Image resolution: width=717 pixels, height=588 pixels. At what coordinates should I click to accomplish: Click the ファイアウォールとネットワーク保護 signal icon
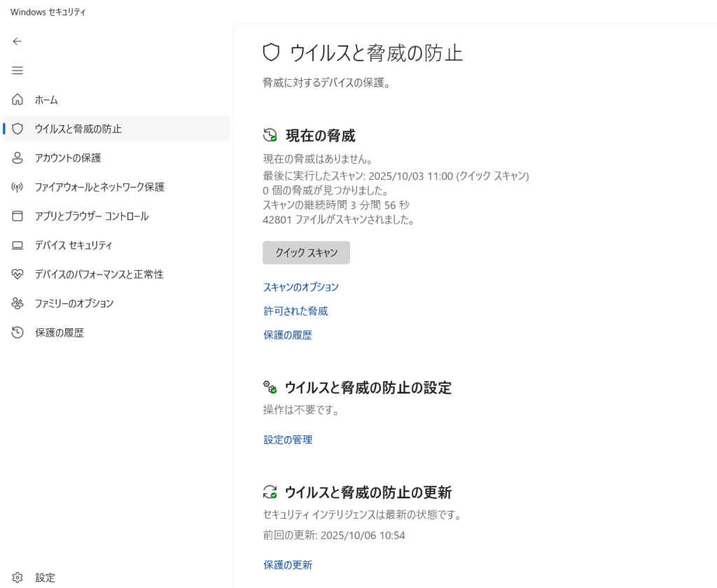(18, 187)
